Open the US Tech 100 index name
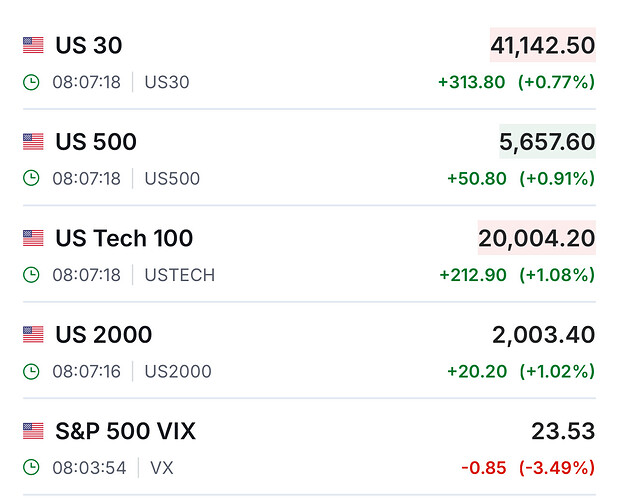This screenshot has width=619, height=500. coord(124,238)
